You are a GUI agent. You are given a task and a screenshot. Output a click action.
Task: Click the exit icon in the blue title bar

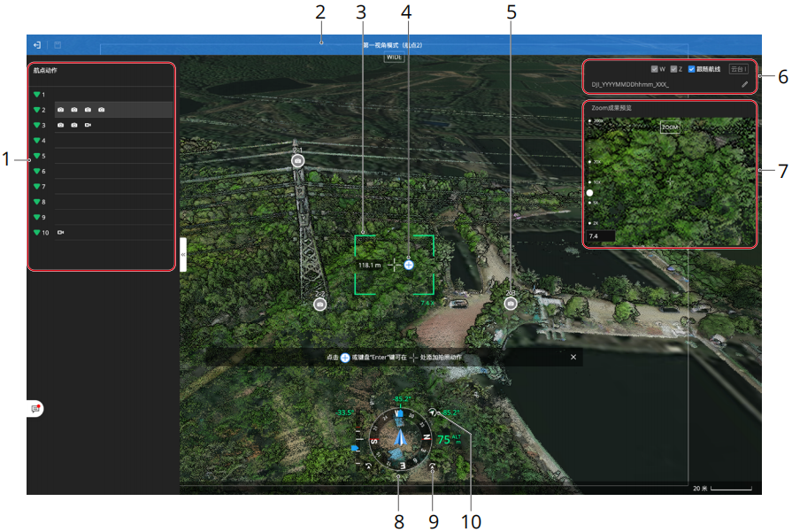[x=37, y=45]
